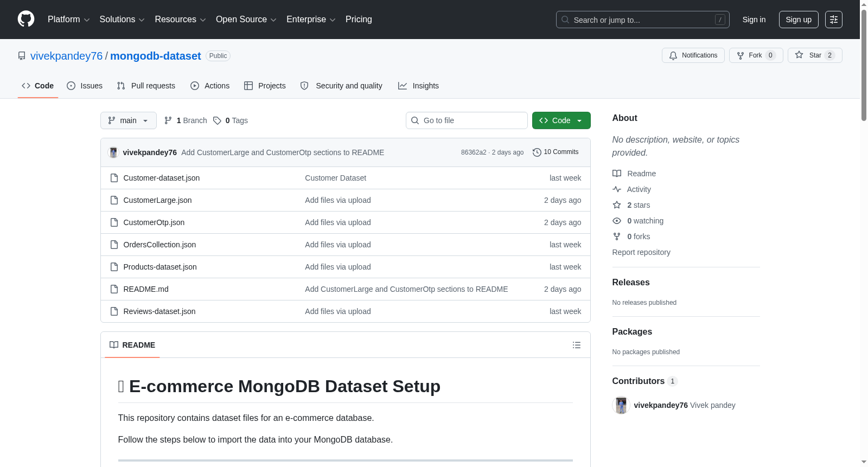Go to GitHub homepage via Octocat logo
The width and height of the screenshot is (868, 467).
coord(26,19)
